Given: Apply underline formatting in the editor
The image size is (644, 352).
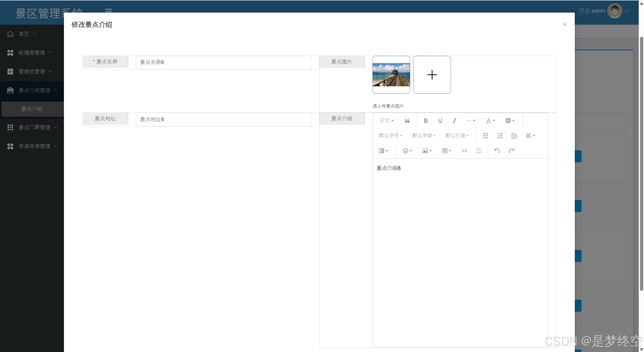Looking at the screenshot, I should (440, 121).
